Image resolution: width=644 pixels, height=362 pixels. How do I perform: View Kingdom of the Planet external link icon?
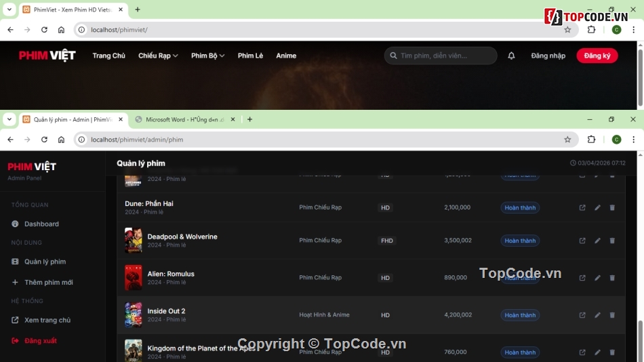coord(582,352)
